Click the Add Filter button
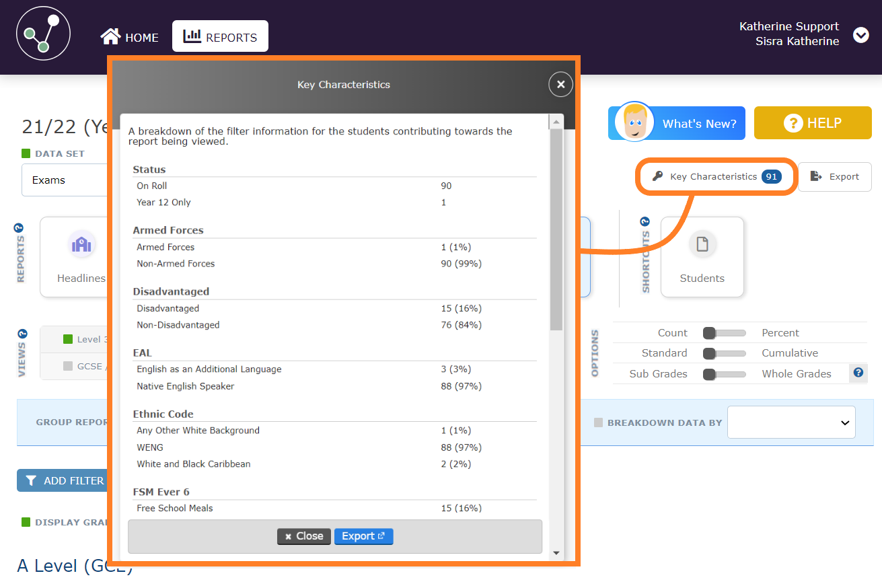The width and height of the screenshot is (882, 588). [x=63, y=480]
